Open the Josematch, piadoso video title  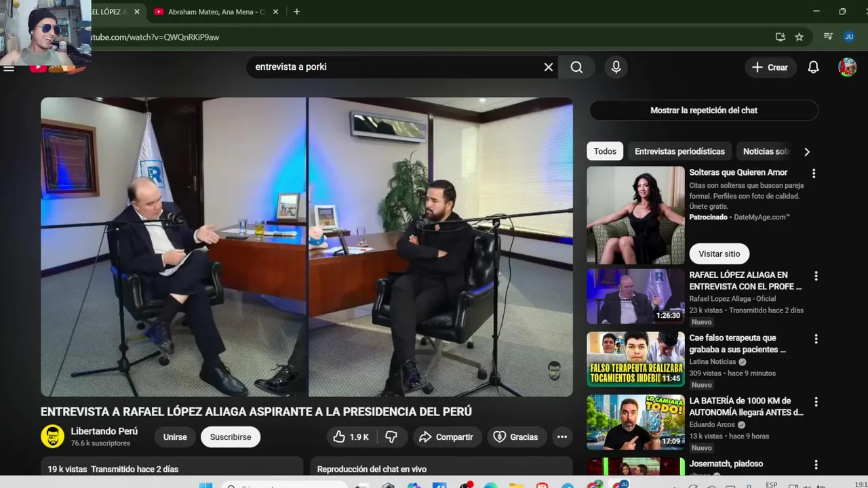pos(726,464)
